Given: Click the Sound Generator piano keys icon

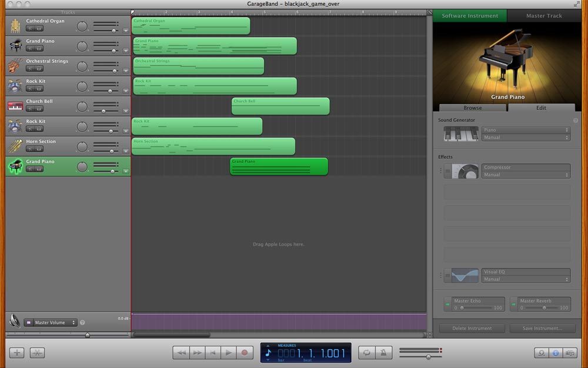Looking at the screenshot, I should (461, 133).
